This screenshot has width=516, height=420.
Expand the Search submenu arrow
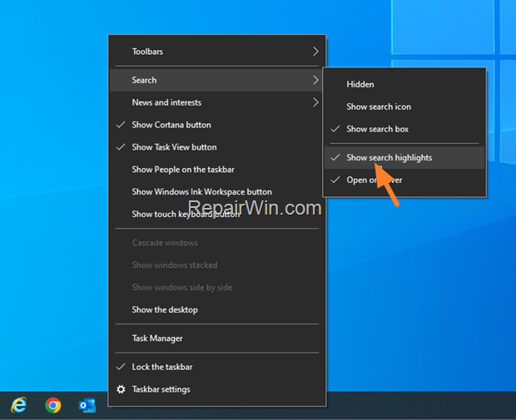point(315,80)
